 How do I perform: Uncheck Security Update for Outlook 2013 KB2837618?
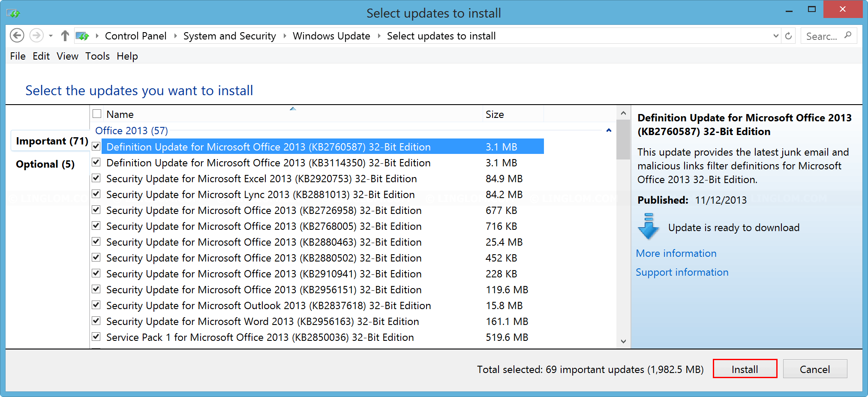(96, 305)
